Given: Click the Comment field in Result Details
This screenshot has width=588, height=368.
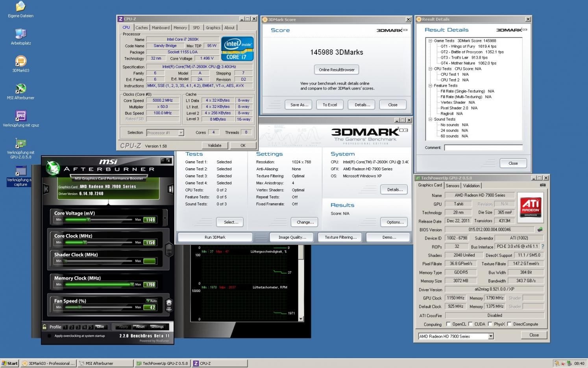Looking at the screenshot, I should click(x=483, y=147).
